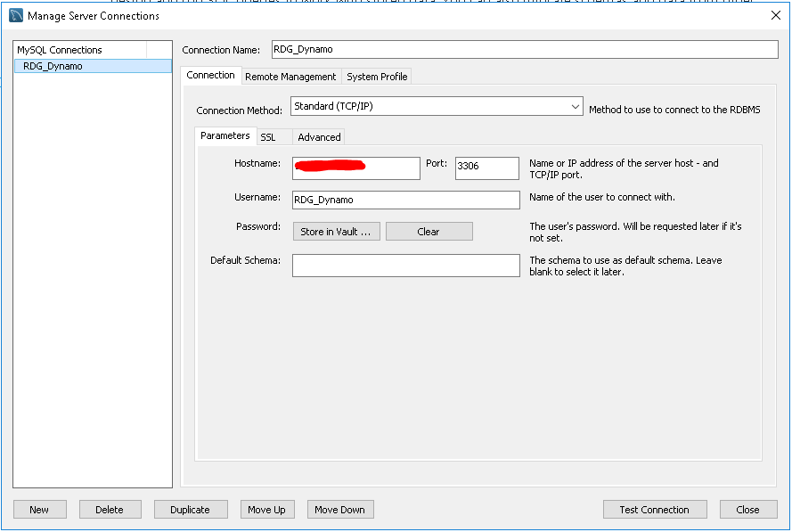Viewport: 792px width, 532px height.
Task: Click the 'Connection Method:' label
Action: click(x=240, y=110)
